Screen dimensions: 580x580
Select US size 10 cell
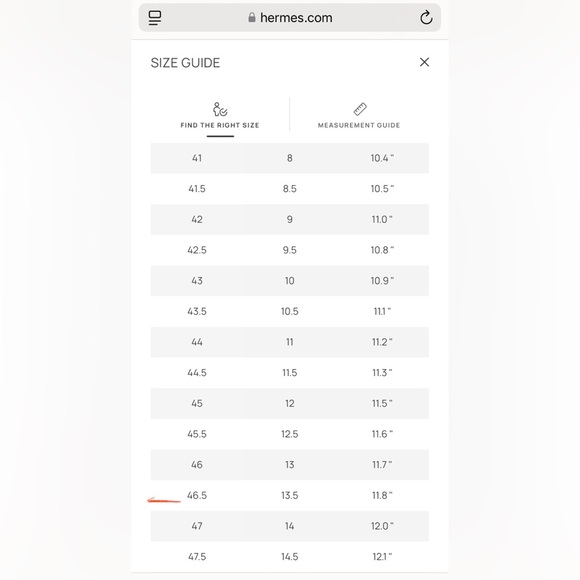tap(290, 281)
